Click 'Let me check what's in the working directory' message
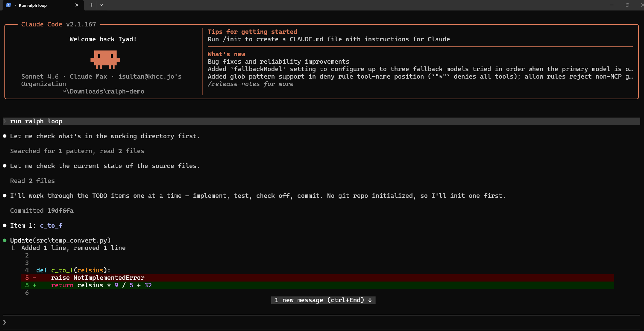 coord(105,136)
